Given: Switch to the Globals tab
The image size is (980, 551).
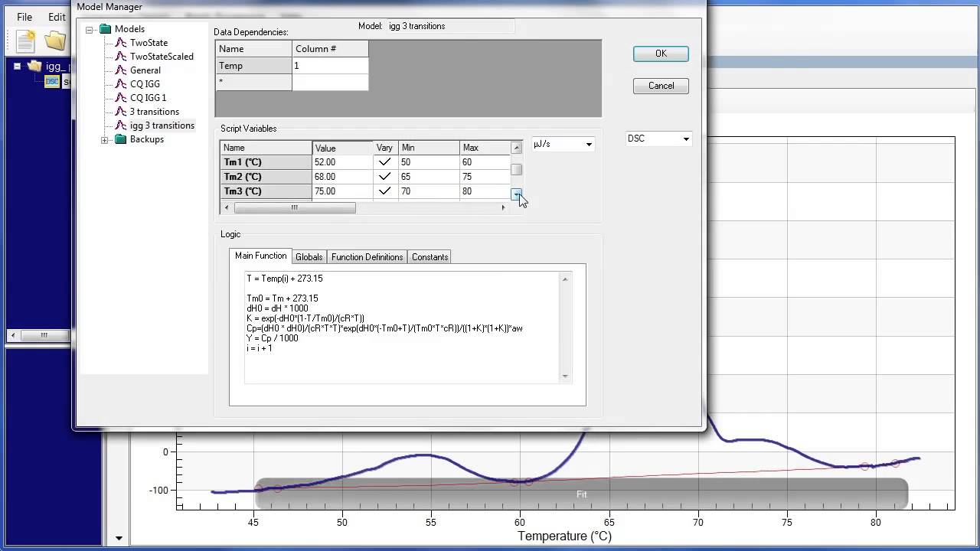Looking at the screenshot, I should coord(309,257).
